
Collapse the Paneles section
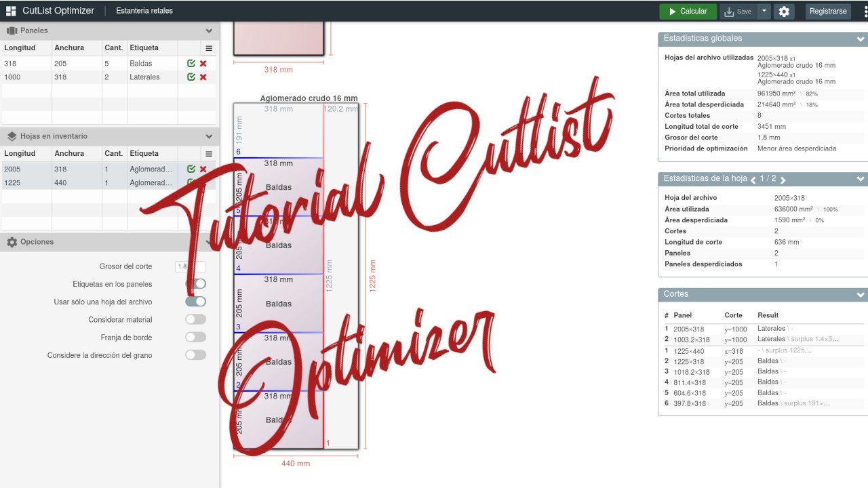click(x=209, y=30)
